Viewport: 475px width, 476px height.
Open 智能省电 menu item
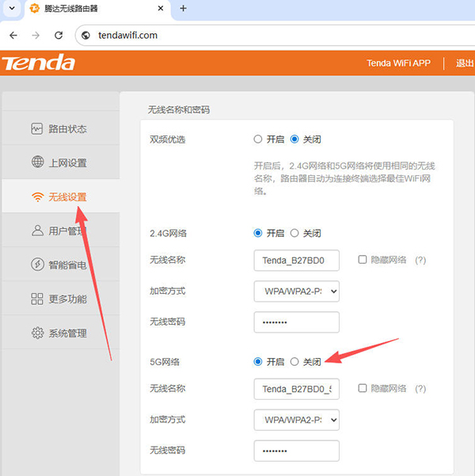(x=61, y=265)
